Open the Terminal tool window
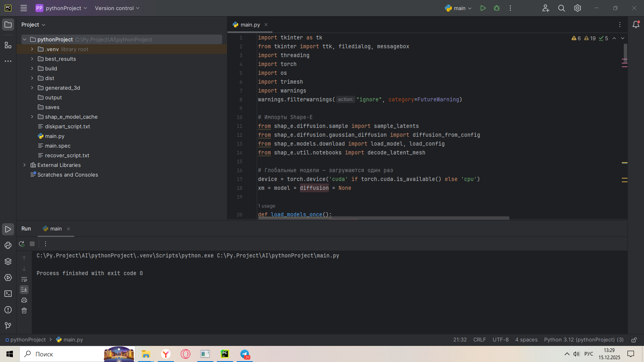This screenshot has height=362, width=644. [x=8, y=294]
